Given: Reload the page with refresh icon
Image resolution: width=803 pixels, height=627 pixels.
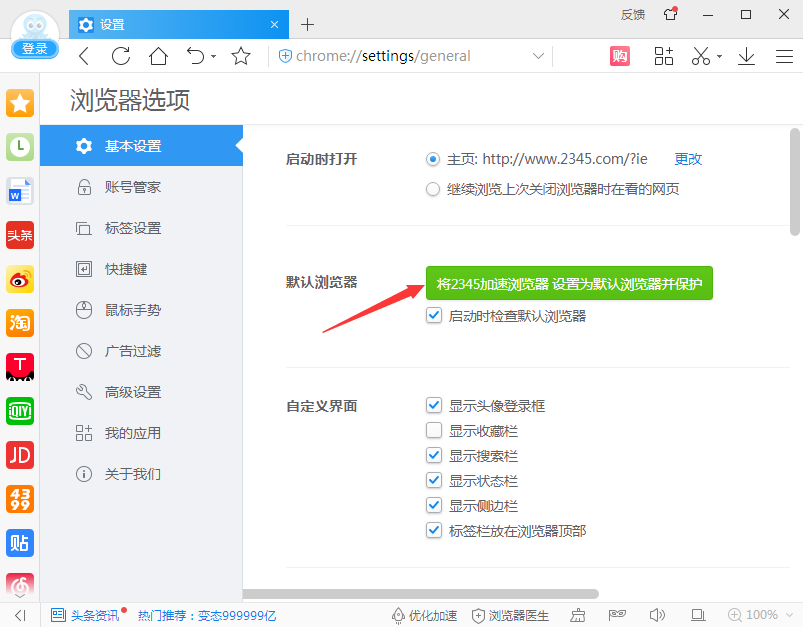Looking at the screenshot, I should pyautogui.click(x=121, y=56).
